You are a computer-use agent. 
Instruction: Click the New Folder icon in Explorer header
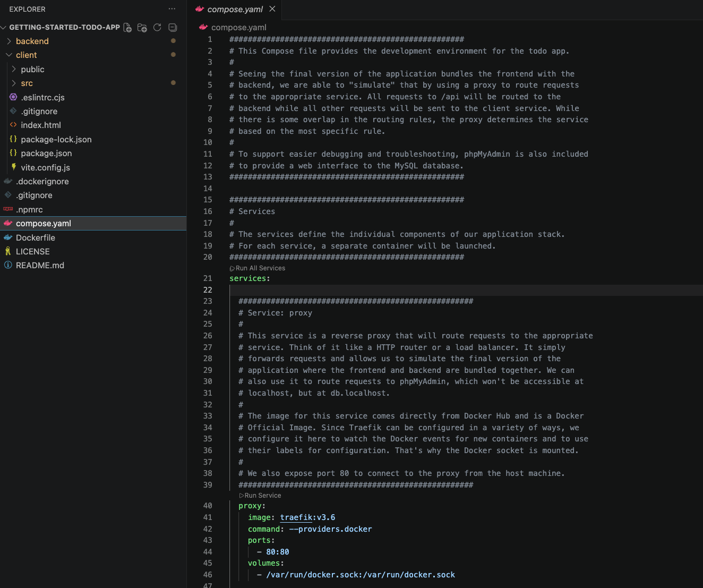[x=142, y=28]
